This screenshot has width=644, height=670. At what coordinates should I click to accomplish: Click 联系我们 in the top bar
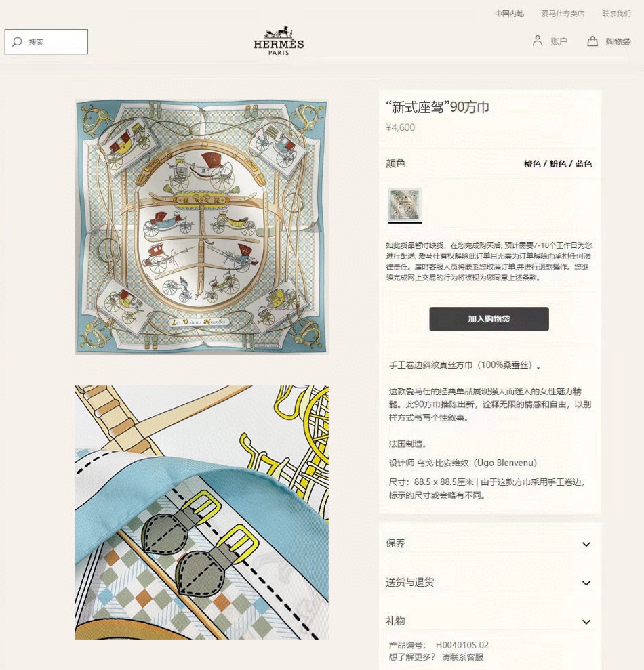pos(616,14)
